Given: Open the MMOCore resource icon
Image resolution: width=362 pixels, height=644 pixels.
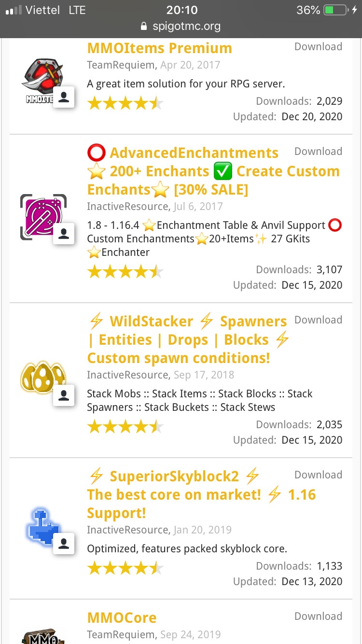Looking at the screenshot, I should 42,635.
